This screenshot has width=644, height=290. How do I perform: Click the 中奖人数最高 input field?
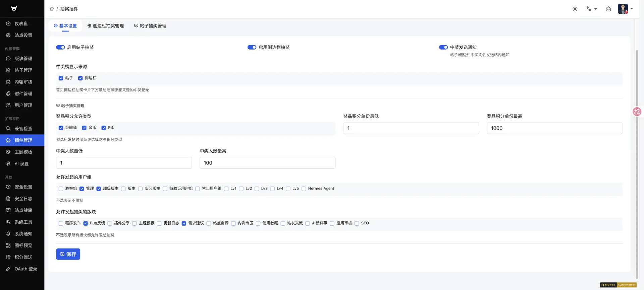267,163
